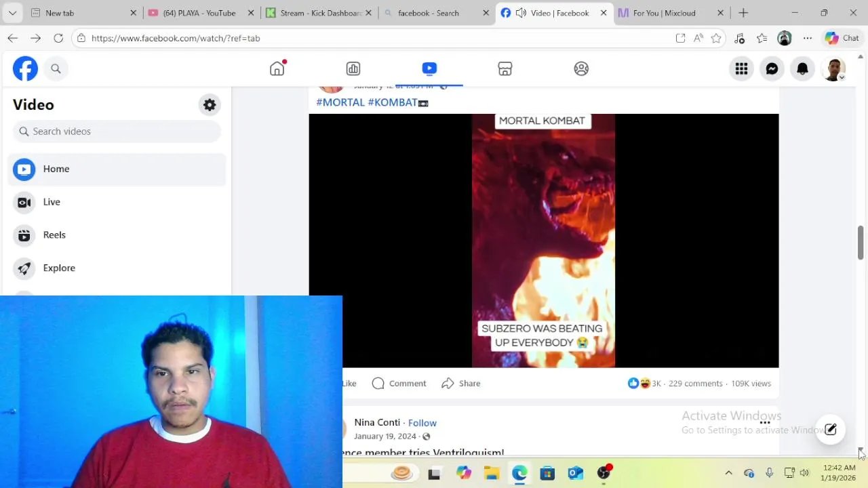Viewport: 868px width, 488px height.
Task: Click the Facebook search magnifier icon
Action: click(56, 68)
